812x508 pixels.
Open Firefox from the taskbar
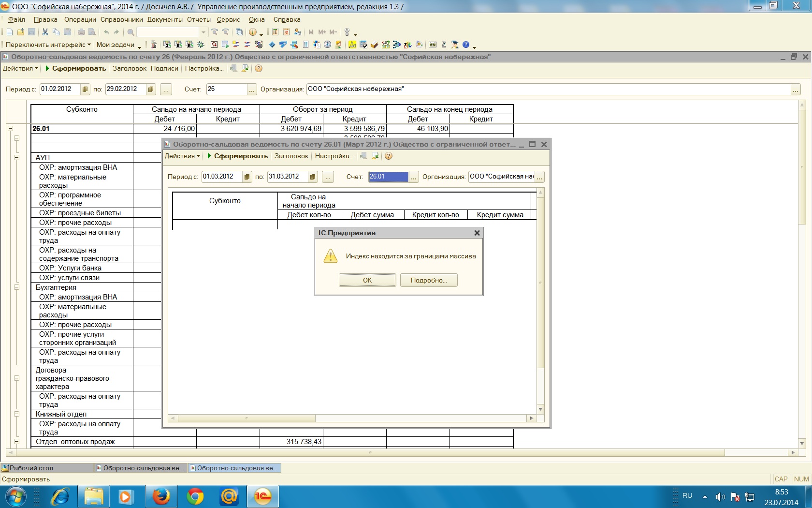click(161, 496)
